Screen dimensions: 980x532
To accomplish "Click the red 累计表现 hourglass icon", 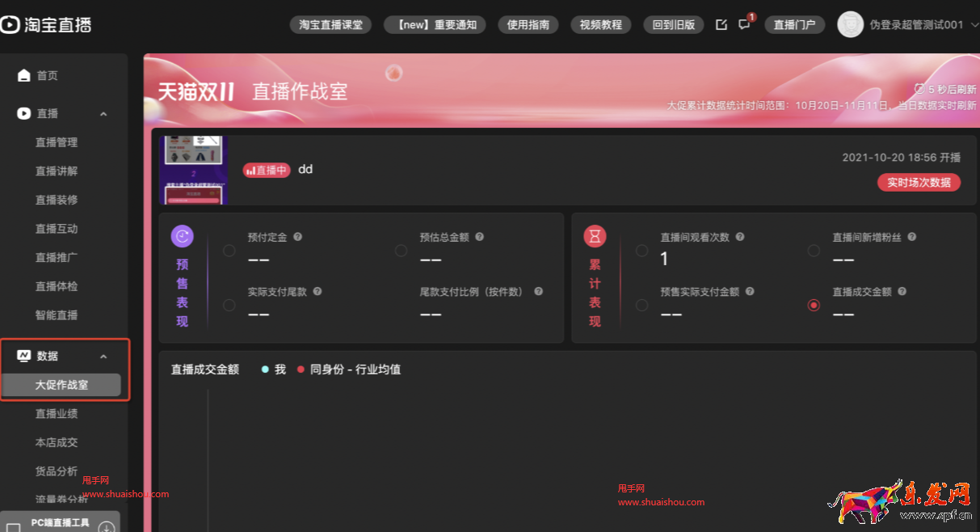I will (x=595, y=236).
